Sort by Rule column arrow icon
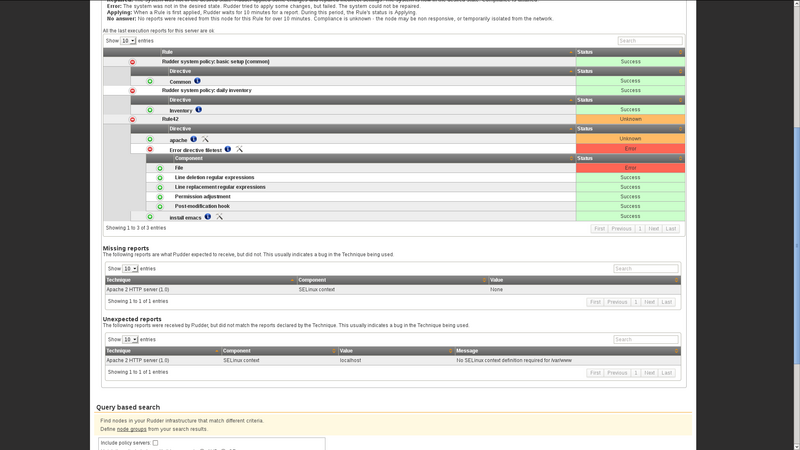Viewport: 800px width, 450px height. pos(571,52)
